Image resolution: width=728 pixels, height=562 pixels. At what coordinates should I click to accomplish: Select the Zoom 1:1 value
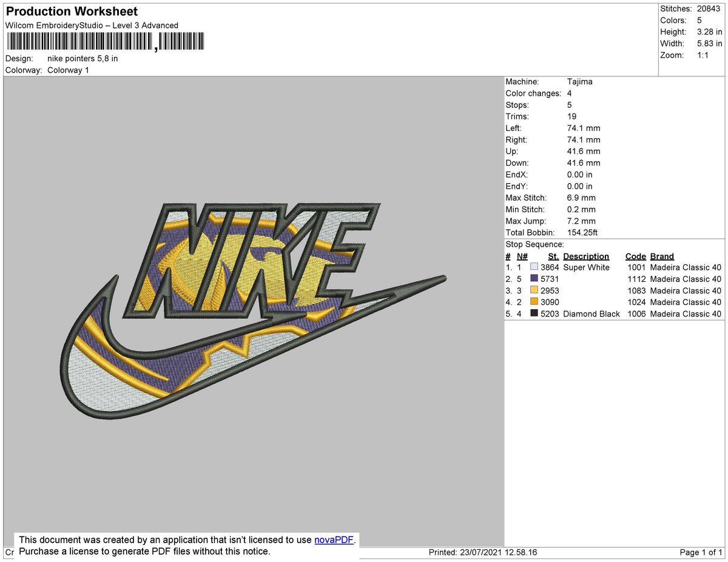pos(704,55)
